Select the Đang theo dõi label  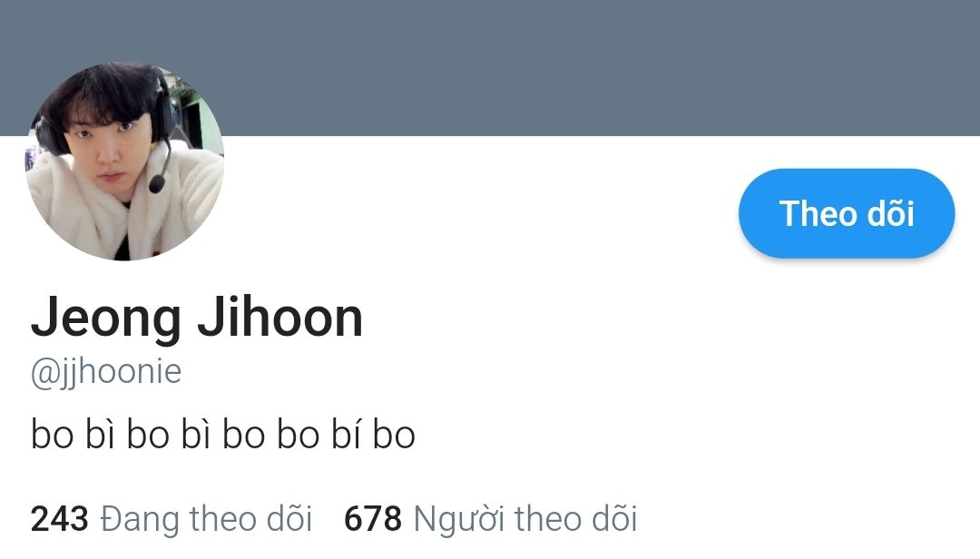[206, 518]
